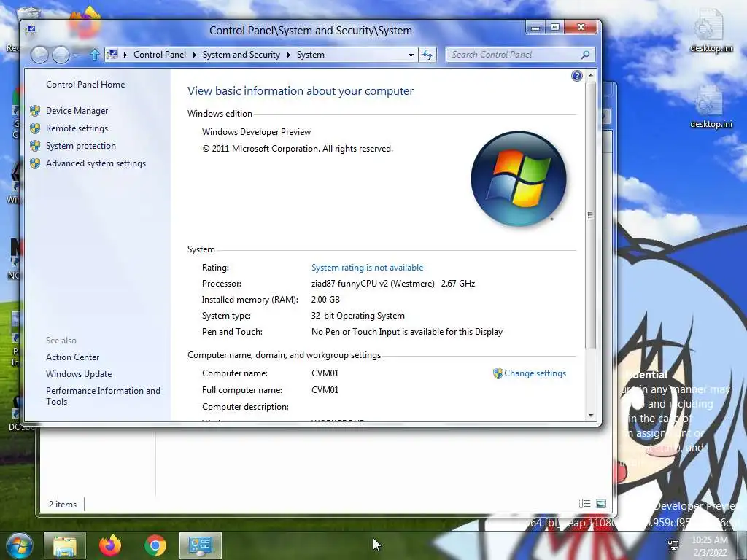This screenshot has width=747, height=560.
Task: Go to Control Panel Home
Action: (85, 85)
